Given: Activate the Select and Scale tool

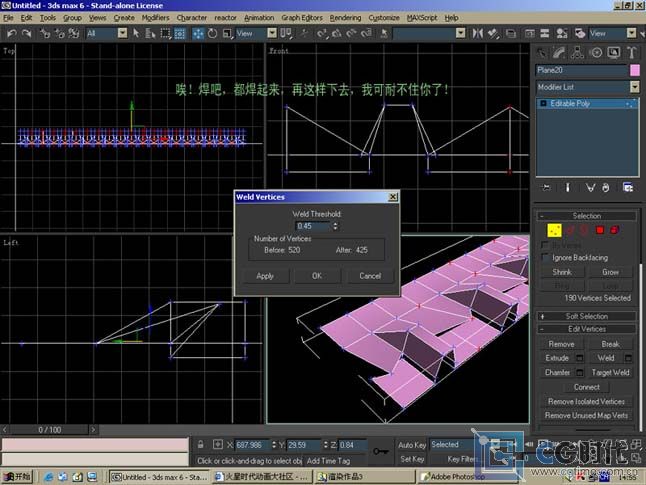Looking at the screenshot, I should point(227,33).
